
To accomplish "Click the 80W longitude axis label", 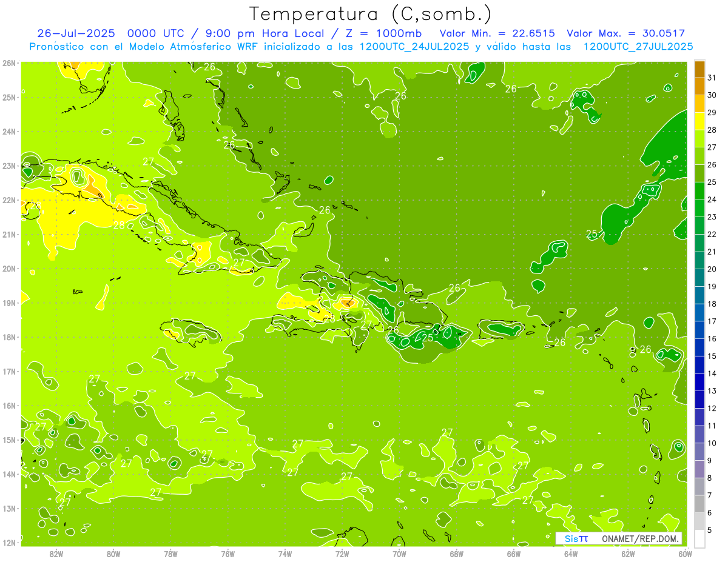I will tap(113, 554).
